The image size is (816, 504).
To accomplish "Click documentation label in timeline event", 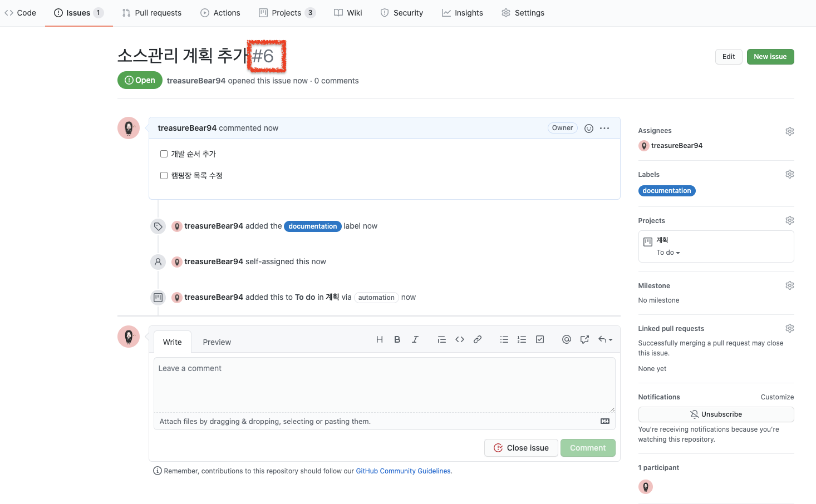I will coord(313,226).
